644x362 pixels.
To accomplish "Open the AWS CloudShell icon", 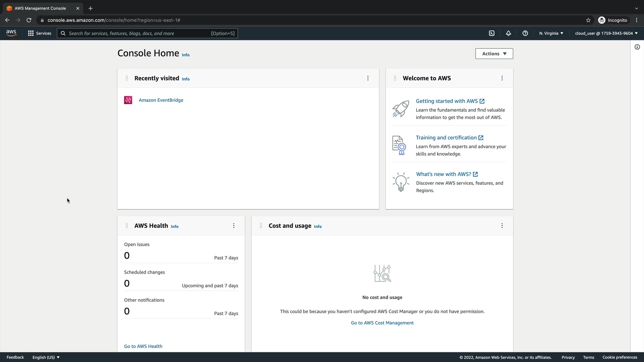I will pyautogui.click(x=492, y=33).
